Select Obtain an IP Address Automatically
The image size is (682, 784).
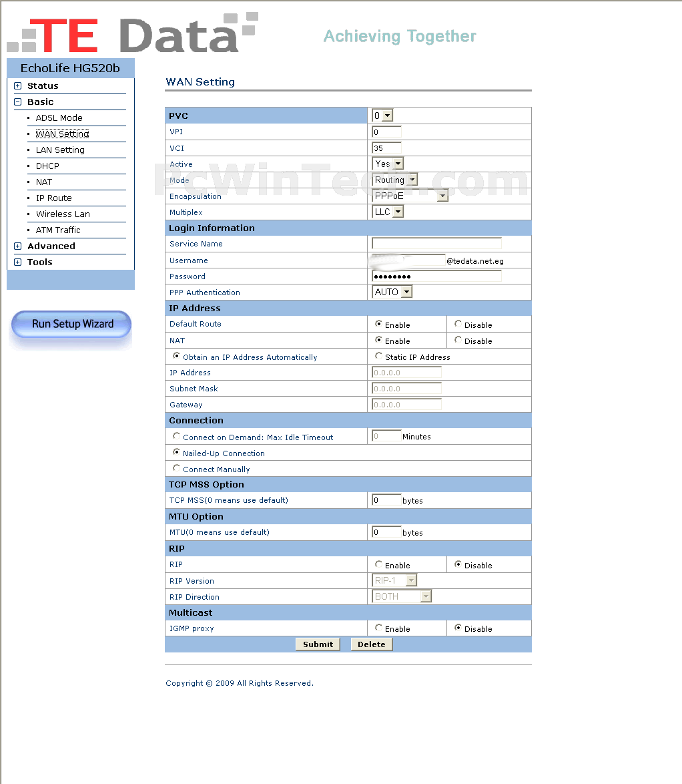coord(176,356)
